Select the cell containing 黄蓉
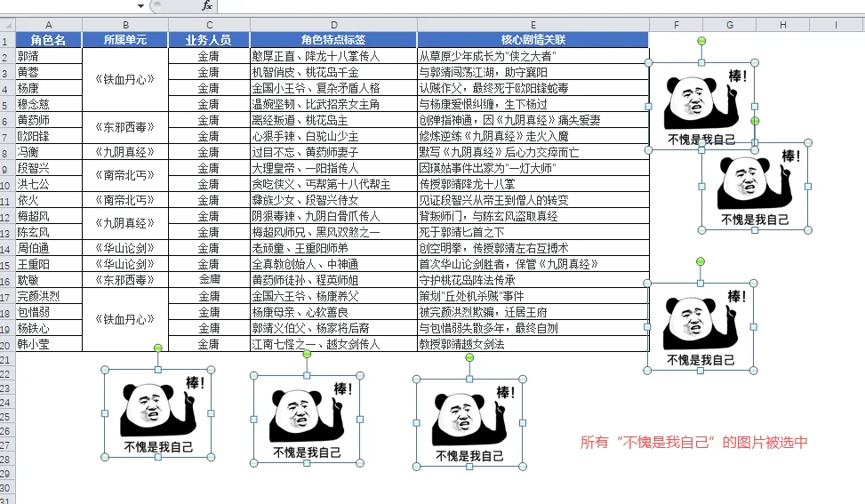The height and width of the screenshot is (504, 865). 49,72
